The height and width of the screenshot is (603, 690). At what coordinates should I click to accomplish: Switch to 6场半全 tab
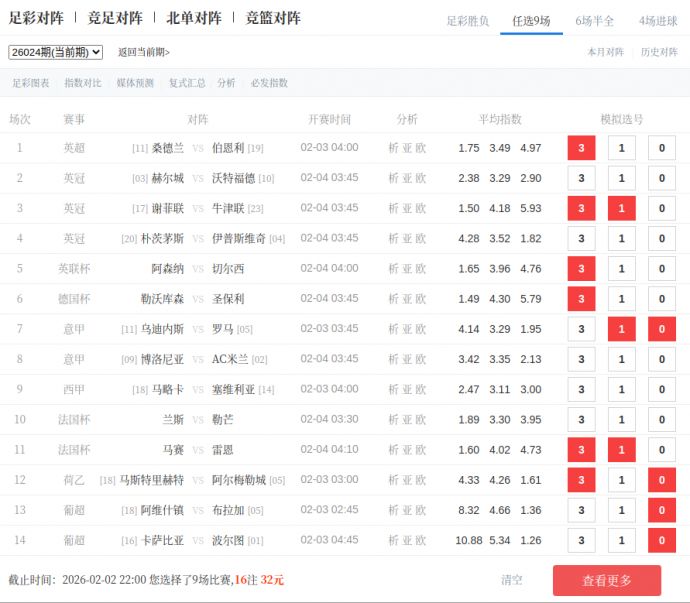coord(595,20)
